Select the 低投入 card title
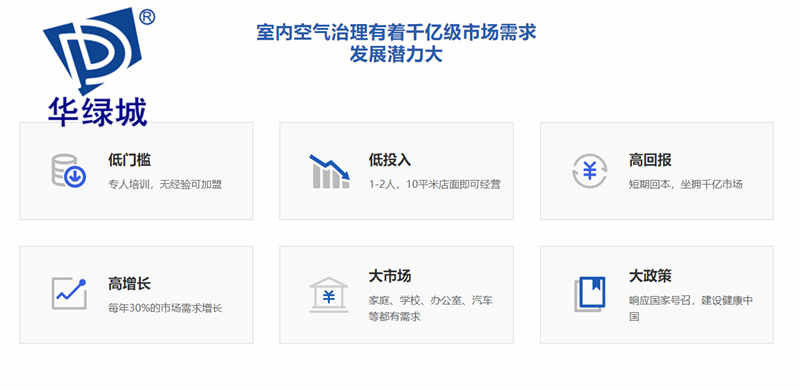The image size is (800, 390). point(390,160)
